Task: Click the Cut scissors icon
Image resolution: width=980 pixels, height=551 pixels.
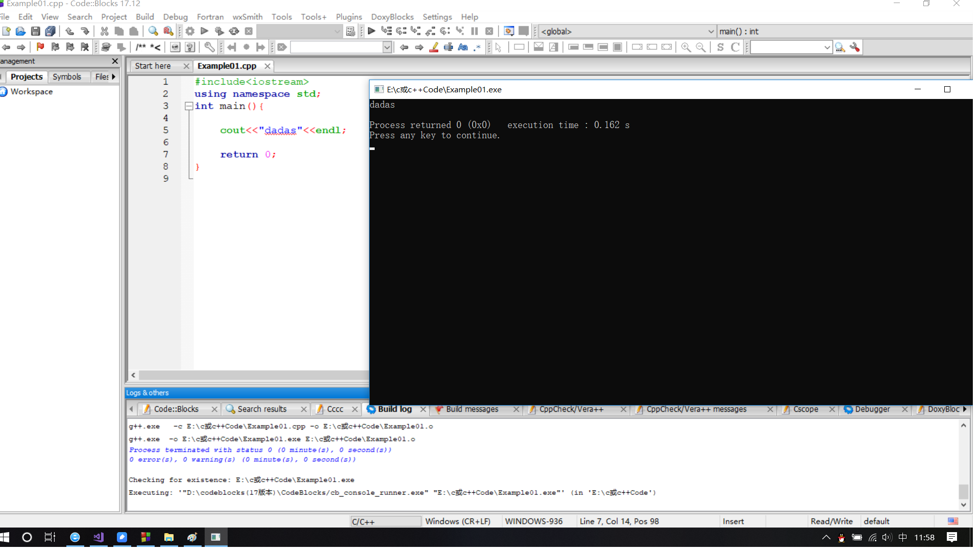Action: click(x=104, y=31)
